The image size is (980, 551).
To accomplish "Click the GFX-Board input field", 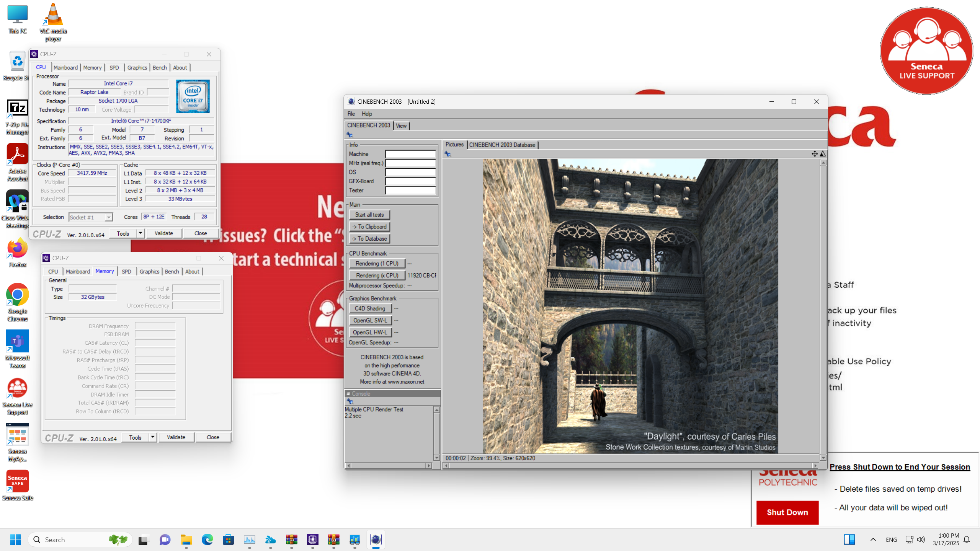I will click(x=410, y=181).
